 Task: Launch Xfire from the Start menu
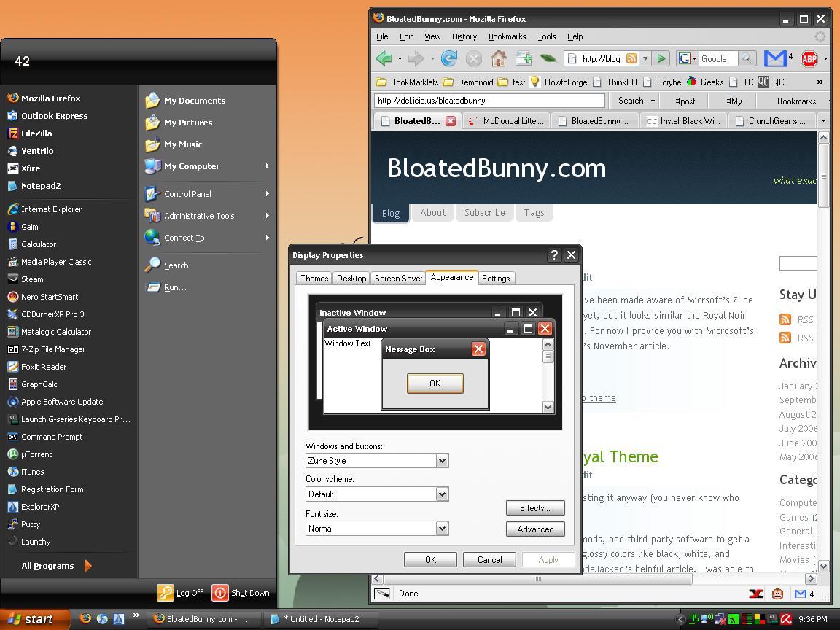click(24, 168)
